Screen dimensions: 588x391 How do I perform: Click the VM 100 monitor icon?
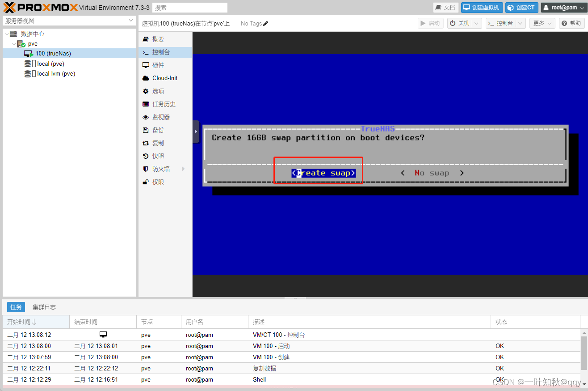[29, 54]
